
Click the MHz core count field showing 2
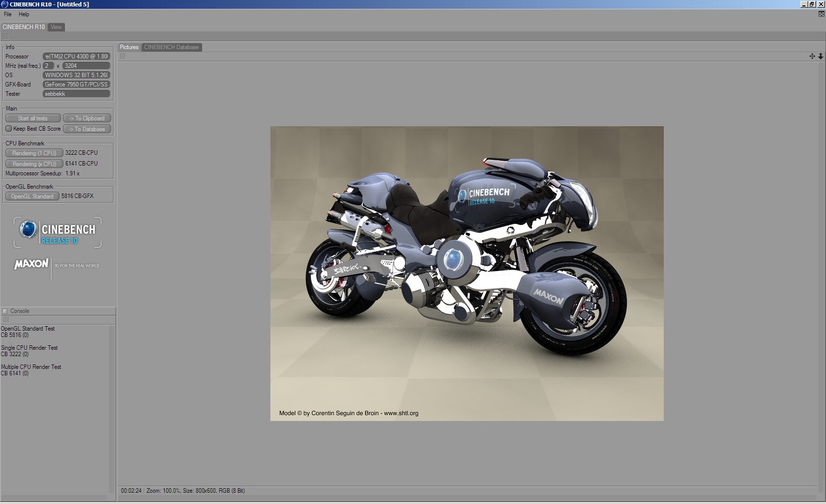48,66
